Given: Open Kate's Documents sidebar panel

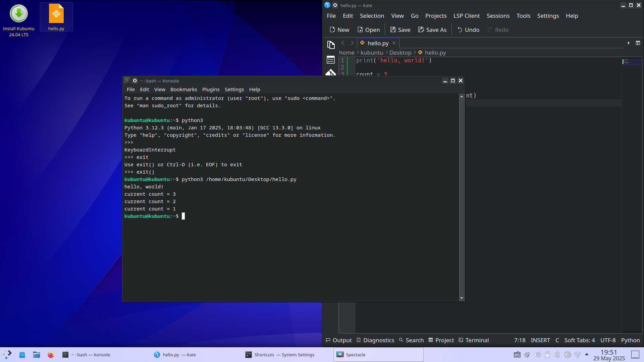Looking at the screenshot, I should point(331,45).
